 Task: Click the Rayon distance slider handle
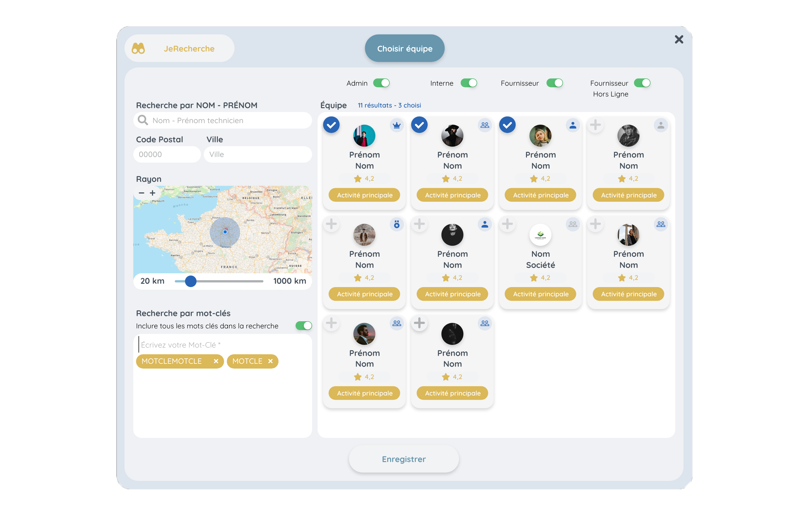pyautogui.click(x=190, y=281)
